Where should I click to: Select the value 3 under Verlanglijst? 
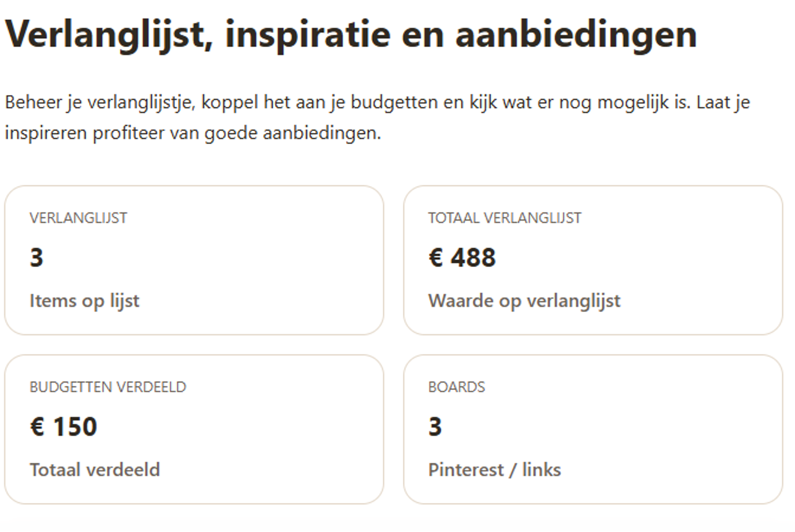tap(36, 257)
